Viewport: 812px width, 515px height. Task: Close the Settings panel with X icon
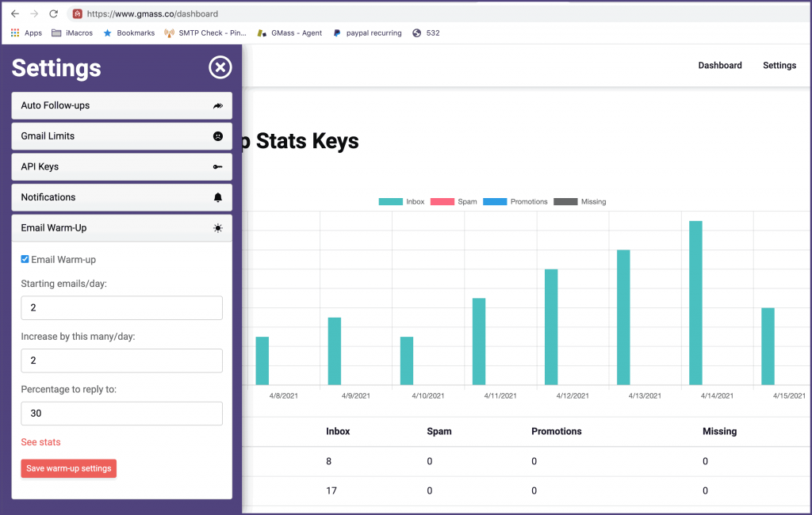click(x=220, y=67)
